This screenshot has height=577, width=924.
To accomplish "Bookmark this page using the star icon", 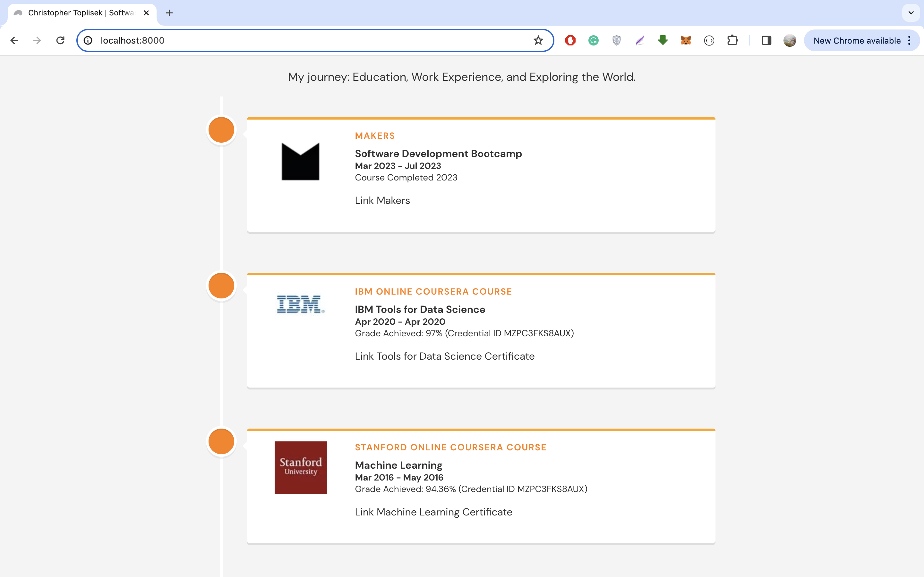I will pyautogui.click(x=538, y=40).
